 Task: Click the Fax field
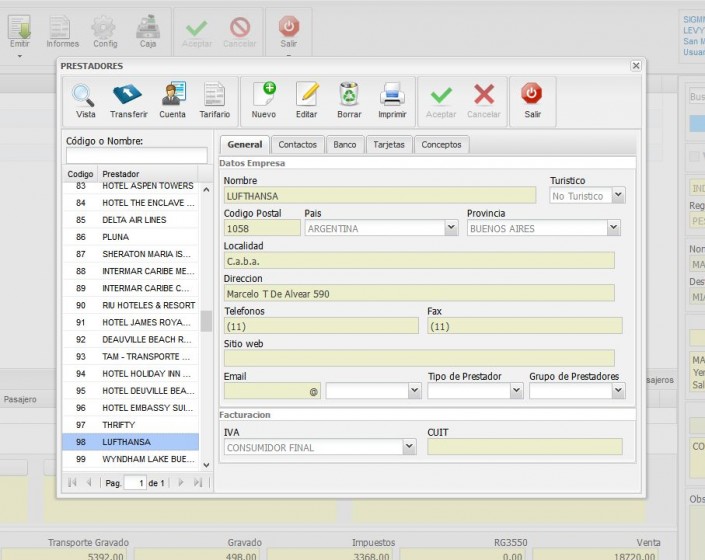pyautogui.click(x=525, y=326)
